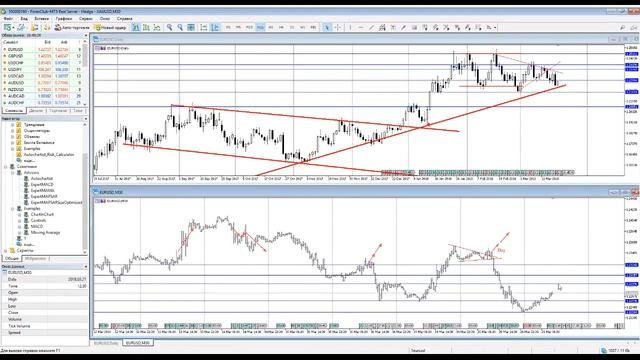Viewport: 640px width, 360px height.
Task: Select GBPUSD row in Market Watch
Action: click(x=42, y=56)
